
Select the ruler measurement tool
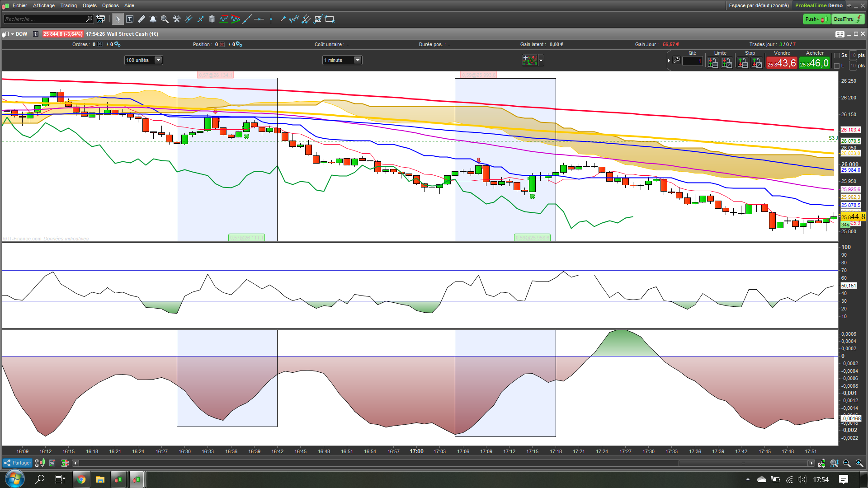click(x=142, y=19)
